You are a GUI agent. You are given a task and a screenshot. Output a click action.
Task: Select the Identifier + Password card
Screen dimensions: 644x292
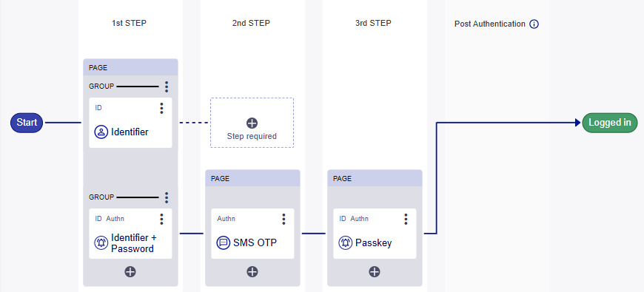pos(130,234)
